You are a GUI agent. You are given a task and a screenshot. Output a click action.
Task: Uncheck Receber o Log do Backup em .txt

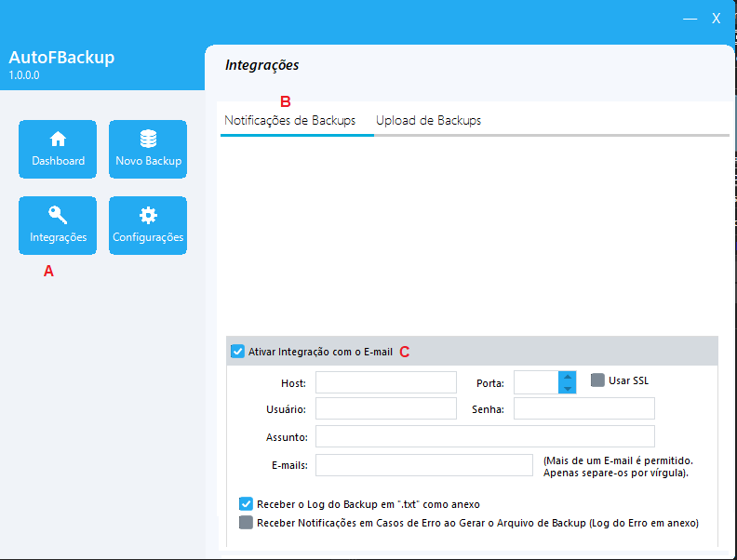click(x=246, y=504)
